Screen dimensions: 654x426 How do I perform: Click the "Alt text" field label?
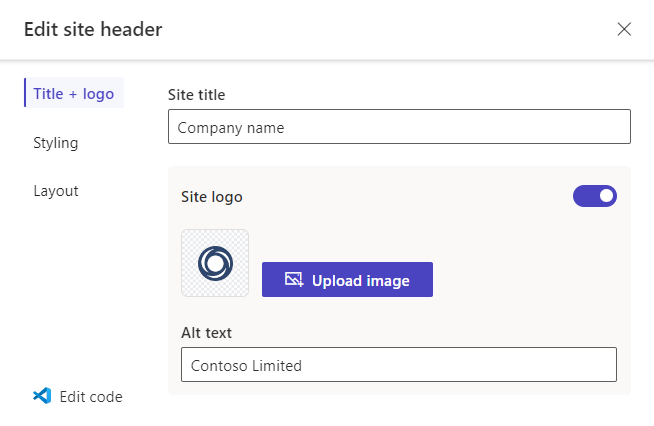tap(206, 332)
